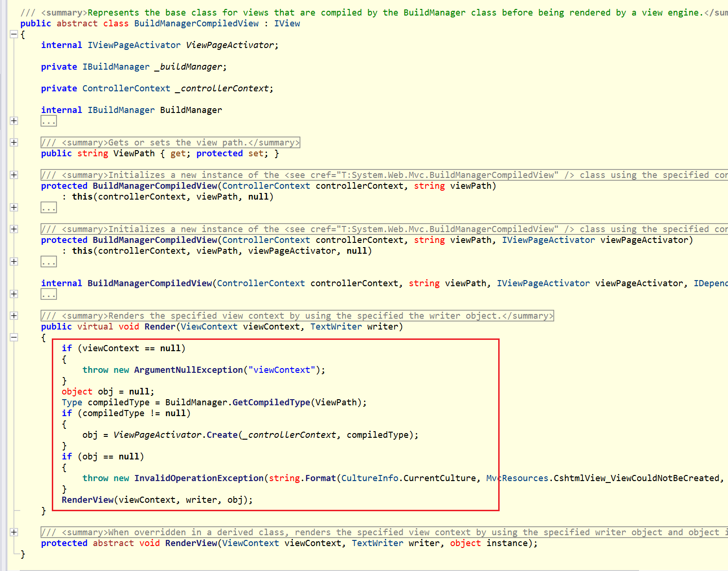Viewport: 728px width, 571px height.
Task: Expand body of two-parameter protected constructor
Action: coord(14,208)
